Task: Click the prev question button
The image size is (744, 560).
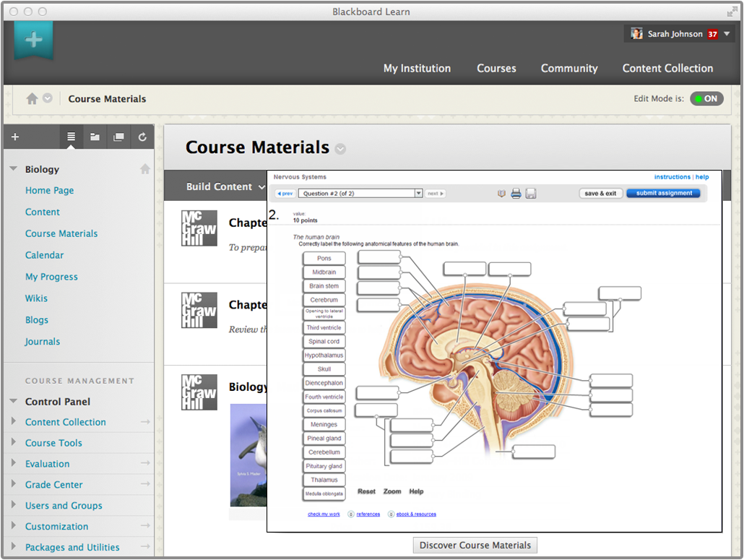Action: (285, 194)
